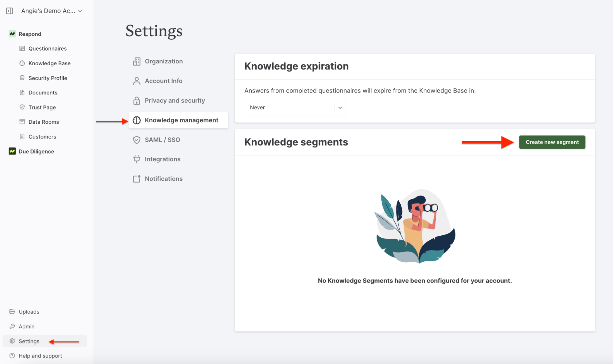Open Questionnaires in the sidebar
The height and width of the screenshot is (364, 613).
[x=48, y=48]
